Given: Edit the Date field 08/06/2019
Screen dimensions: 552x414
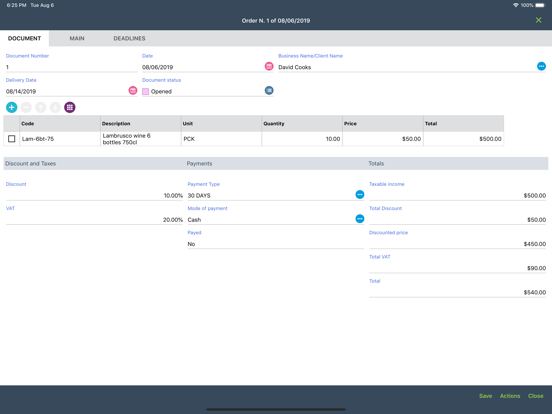Looking at the screenshot, I should tap(203, 67).
